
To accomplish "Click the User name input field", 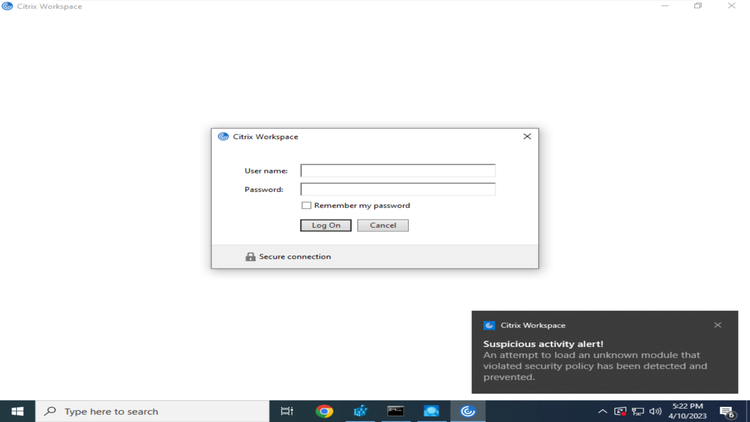I will coord(397,170).
